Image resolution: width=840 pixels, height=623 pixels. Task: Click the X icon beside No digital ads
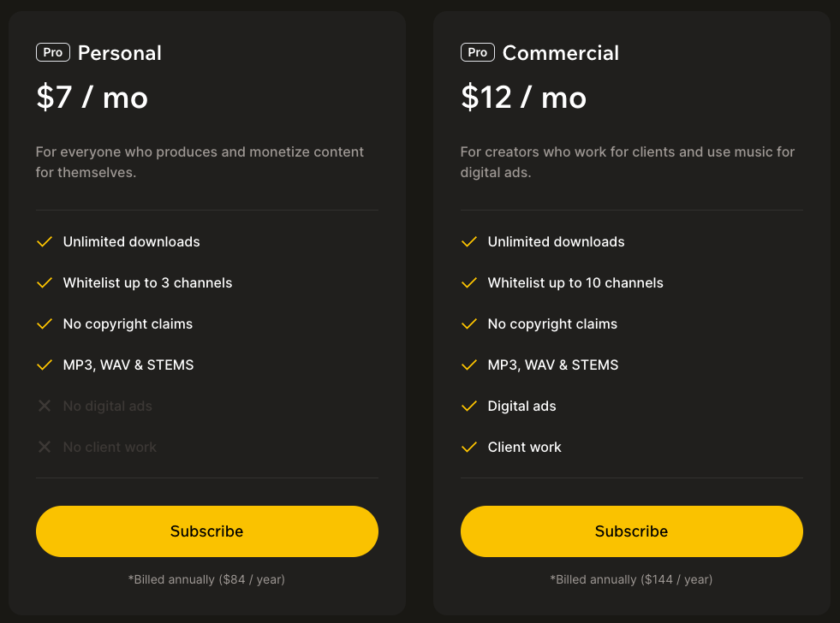(45, 406)
